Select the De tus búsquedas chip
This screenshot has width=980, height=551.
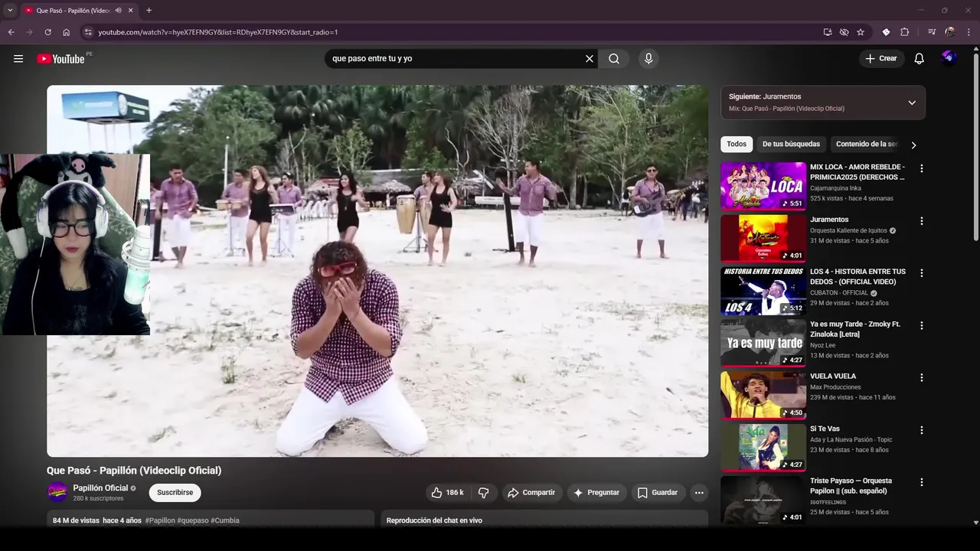pos(791,144)
